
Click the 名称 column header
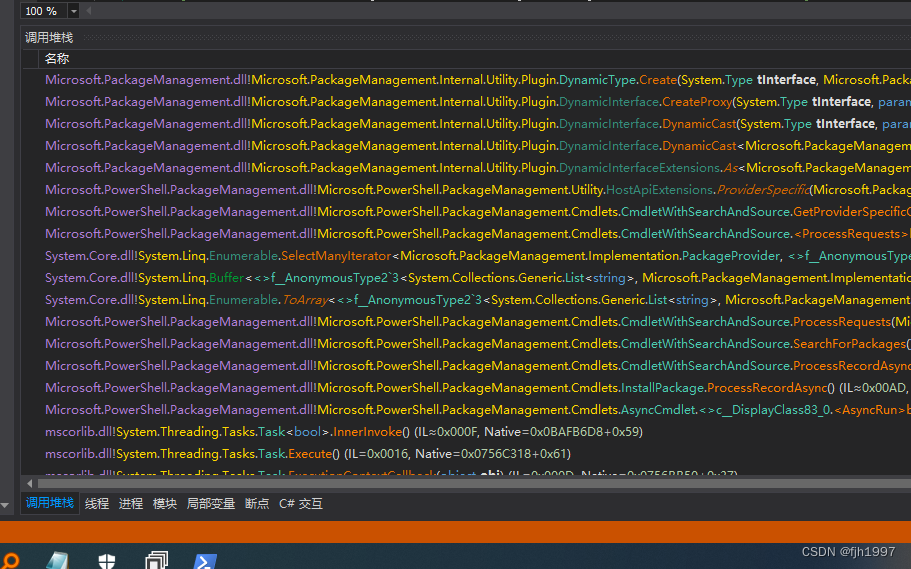(x=57, y=59)
